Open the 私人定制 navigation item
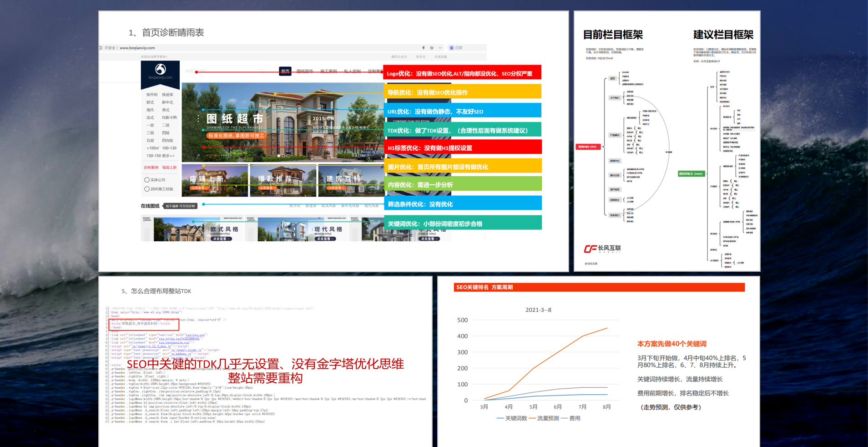 pos(352,71)
